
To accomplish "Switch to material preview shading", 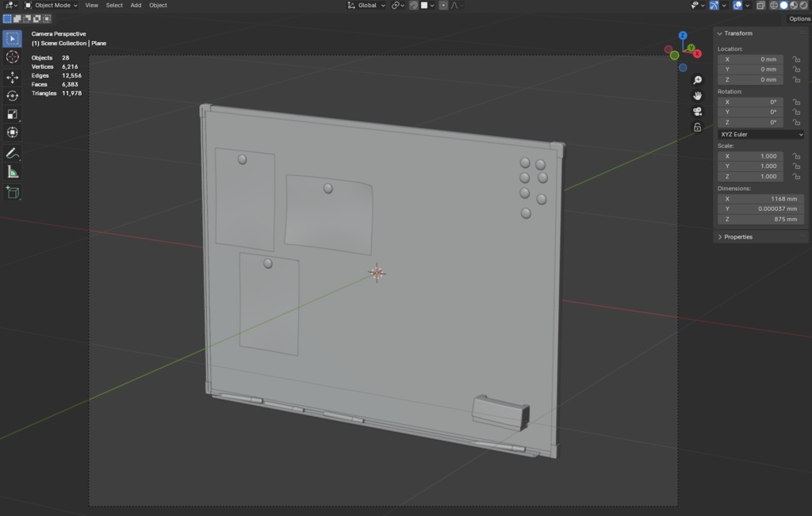I will point(793,6).
